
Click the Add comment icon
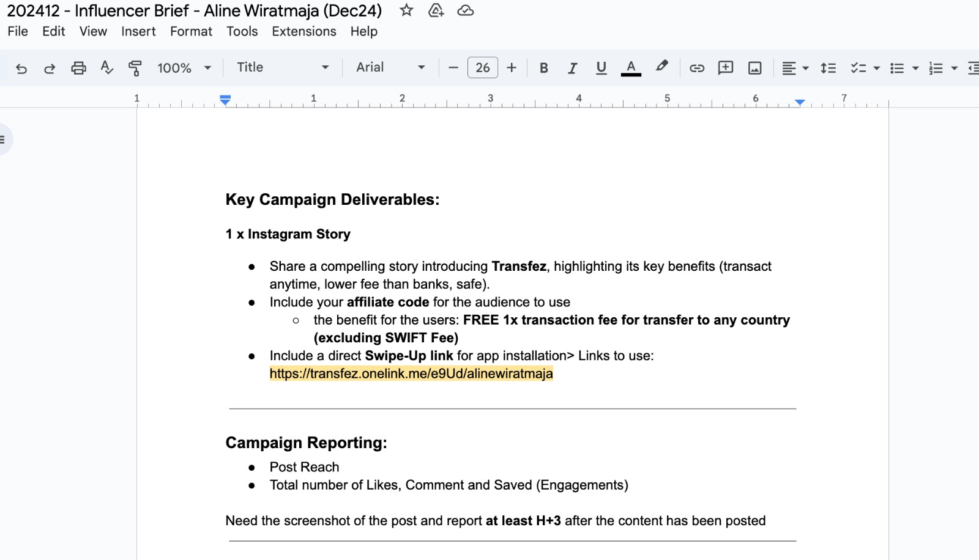coord(726,68)
